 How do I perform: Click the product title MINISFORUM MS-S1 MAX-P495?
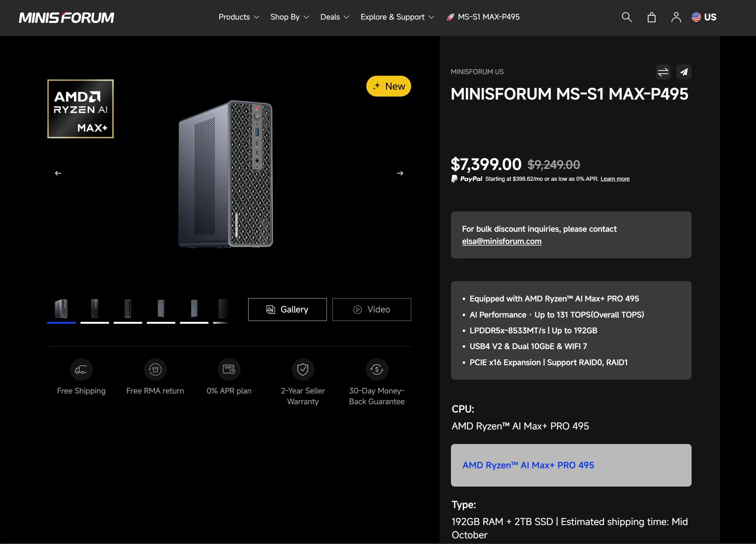[x=569, y=94]
